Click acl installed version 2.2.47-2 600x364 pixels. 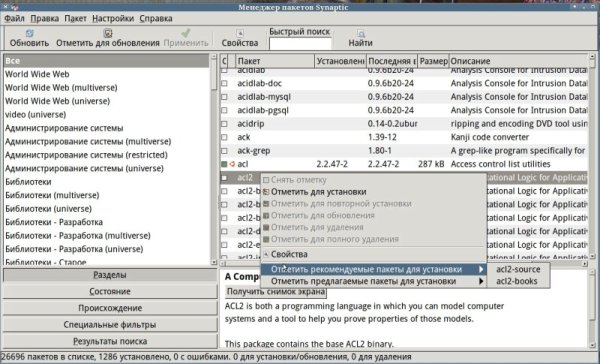coord(332,164)
